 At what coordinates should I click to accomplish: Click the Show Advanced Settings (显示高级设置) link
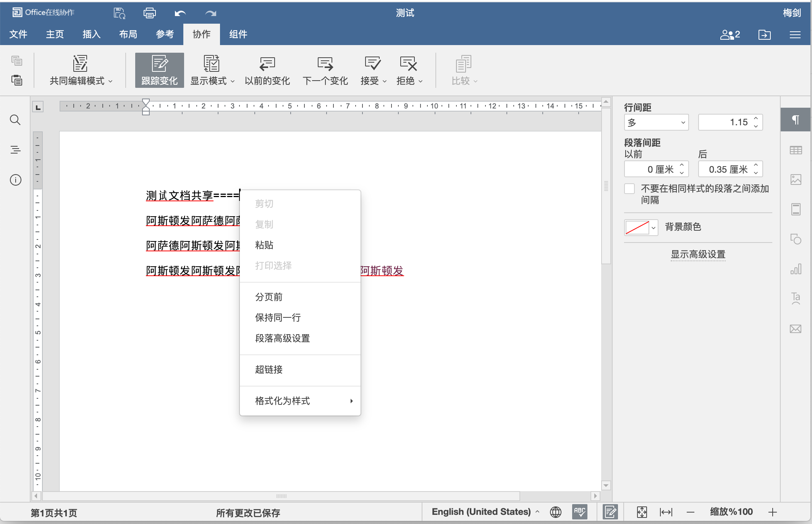click(698, 254)
